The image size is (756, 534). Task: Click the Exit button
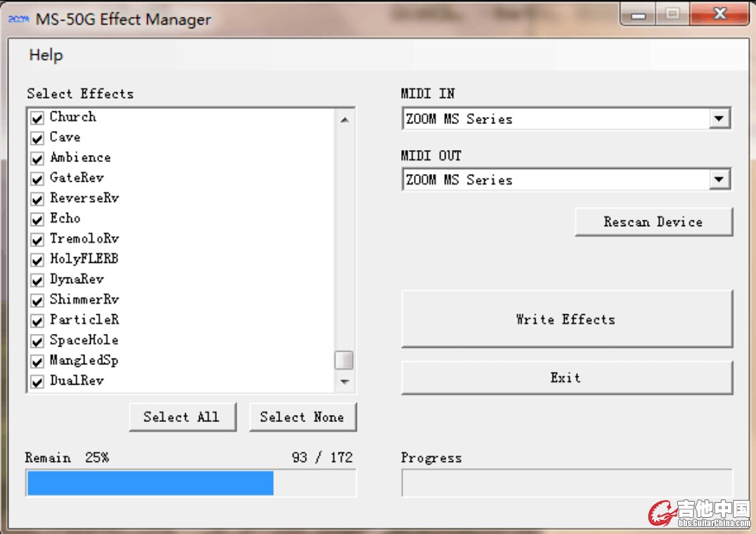tap(567, 378)
